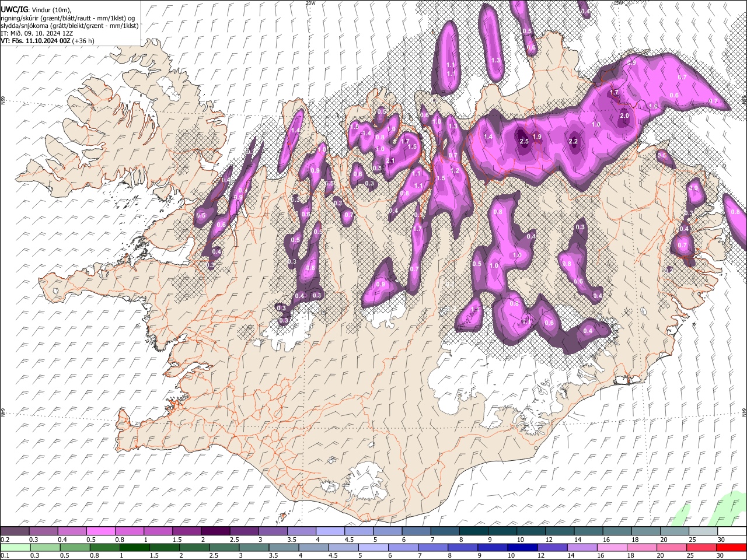Pick the top-row legend swatch labeled 4
The width and height of the screenshot is (747, 560).
pos(330,531)
